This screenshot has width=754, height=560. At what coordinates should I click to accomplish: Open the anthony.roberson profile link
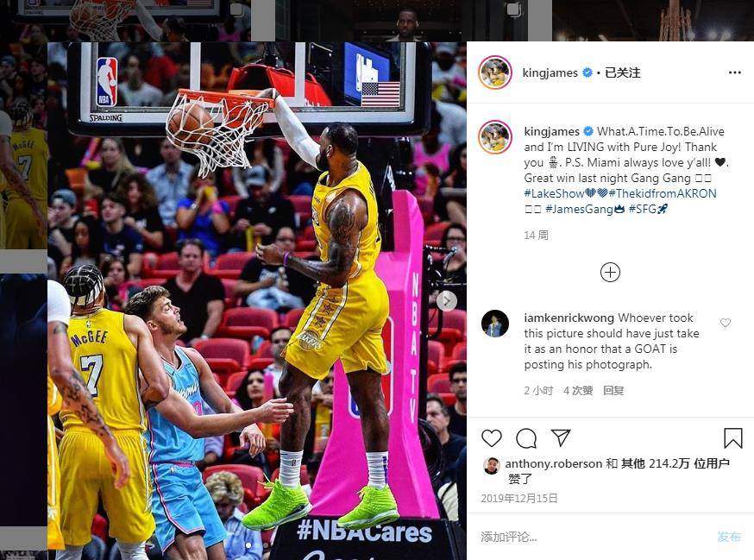(554, 463)
